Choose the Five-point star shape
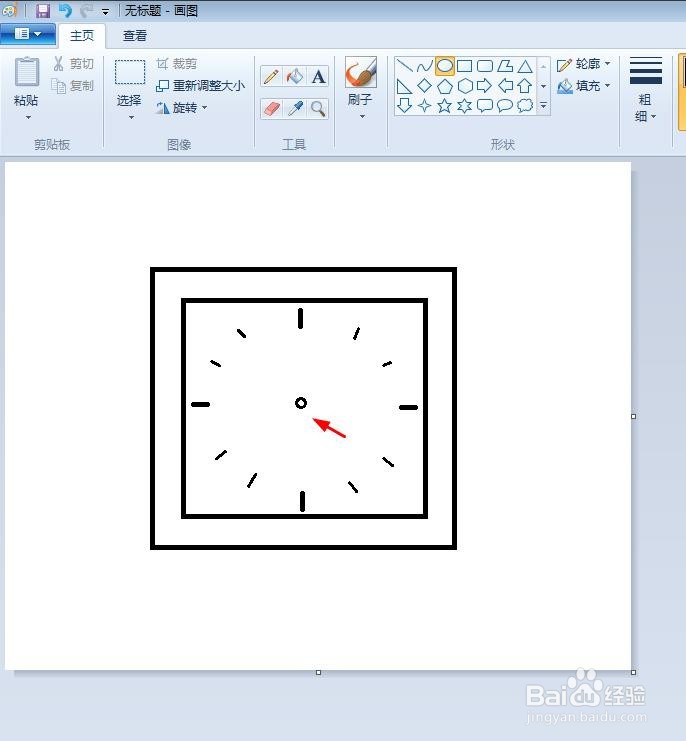This screenshot has height=741, width=686. coord(445,105)
